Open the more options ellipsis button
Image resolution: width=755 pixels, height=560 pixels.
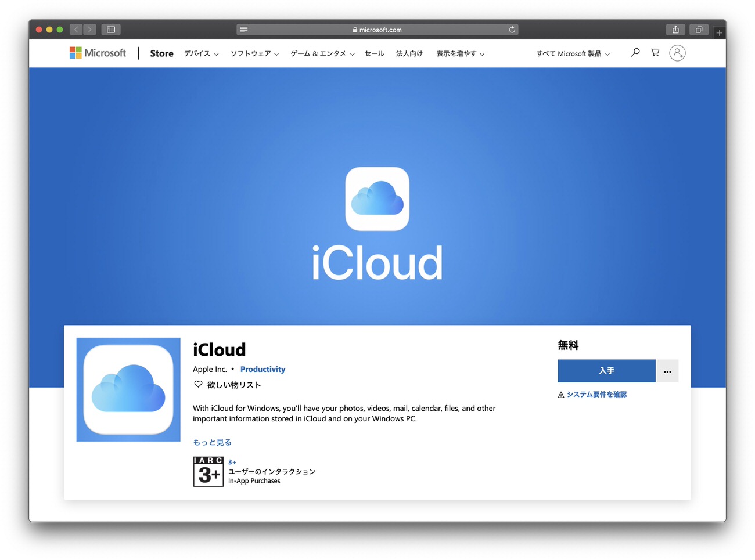(x=667, y=371)
